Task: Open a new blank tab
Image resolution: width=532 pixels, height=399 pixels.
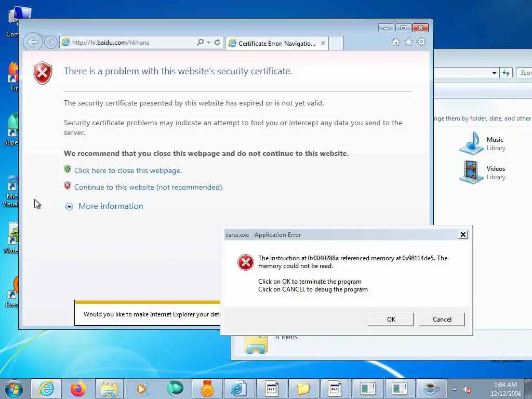Action: coord(336,44)
